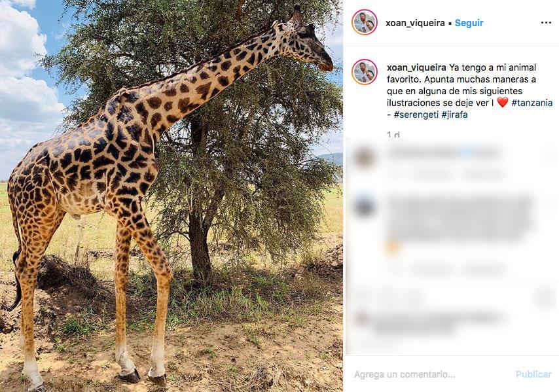
Task: Click the xoan_viqueira username in the caption
Action: (x=417, y=67)
